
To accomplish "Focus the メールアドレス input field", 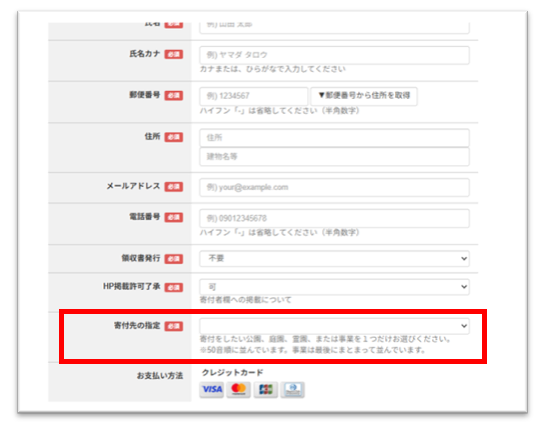I will pos(334,187).
